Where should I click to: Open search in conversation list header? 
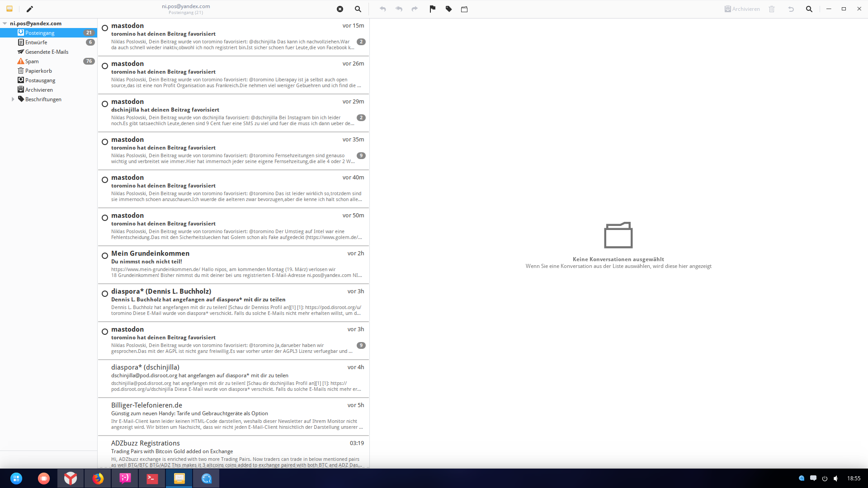pyautogui.click(x=358, y=9)
